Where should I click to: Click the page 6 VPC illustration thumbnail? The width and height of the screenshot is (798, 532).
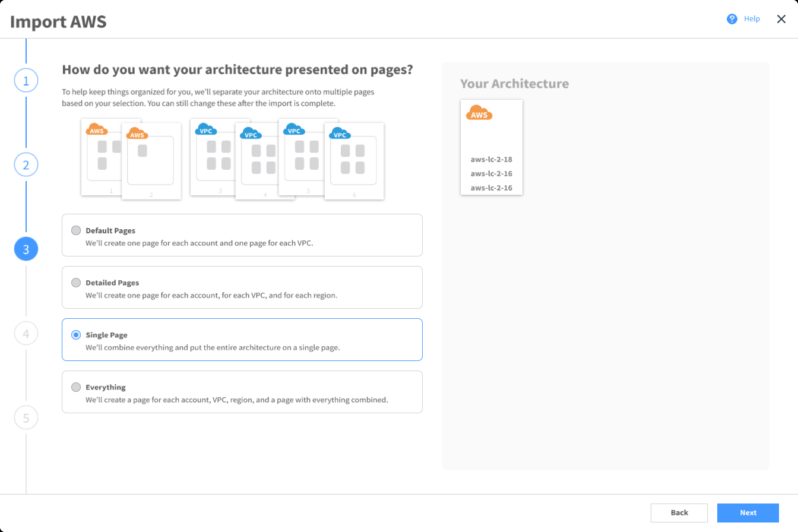tap(354, 161)
